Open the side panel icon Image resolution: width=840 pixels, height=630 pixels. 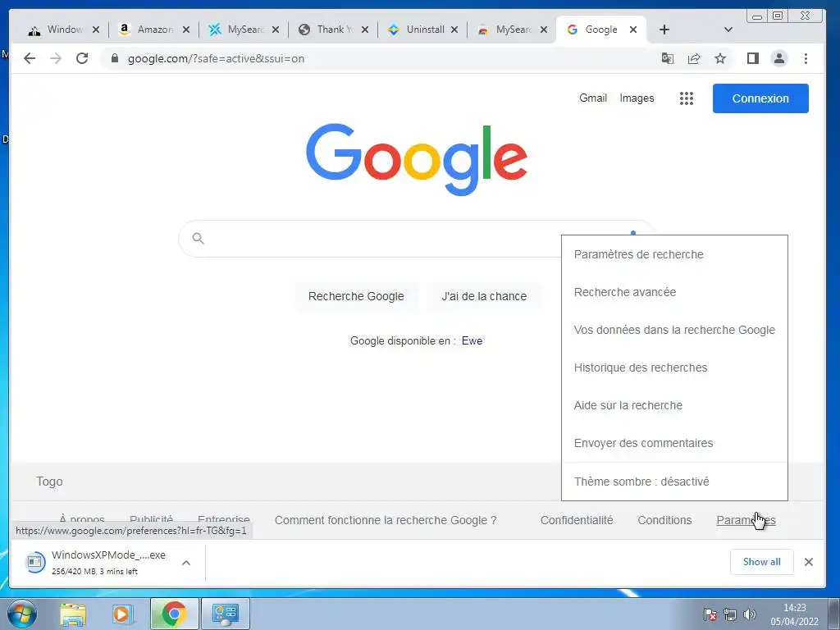(x=753, y=58)
